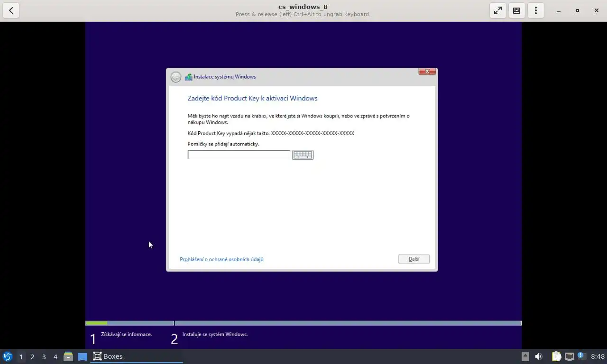This screenshot has height=364, width=607.
Task: Click the cs_windows_8 window title
Action: pyautogui.click(x=303, y=7)
